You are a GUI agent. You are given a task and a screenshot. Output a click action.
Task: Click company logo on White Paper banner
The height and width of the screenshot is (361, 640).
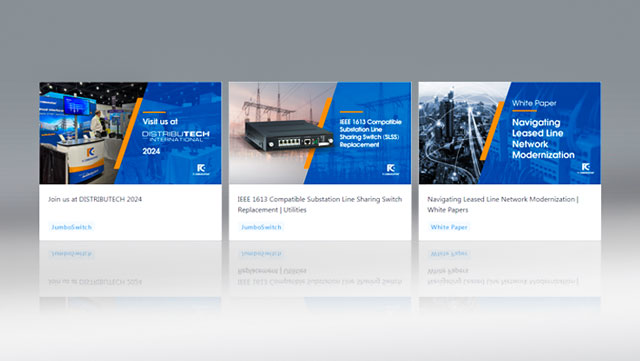click(586, 168)
